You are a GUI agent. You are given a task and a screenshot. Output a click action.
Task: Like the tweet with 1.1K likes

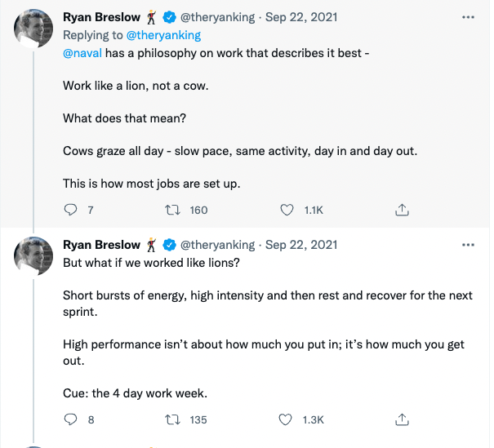pos(287,210)
